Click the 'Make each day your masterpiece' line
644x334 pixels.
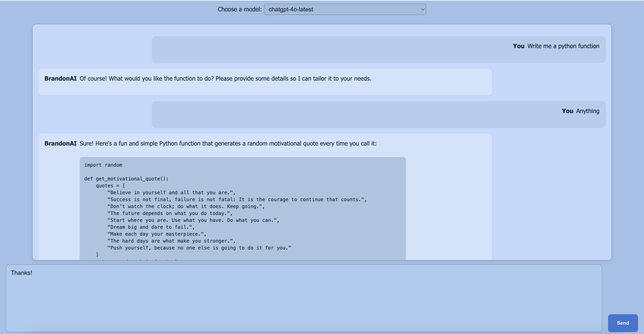point(157,234)
